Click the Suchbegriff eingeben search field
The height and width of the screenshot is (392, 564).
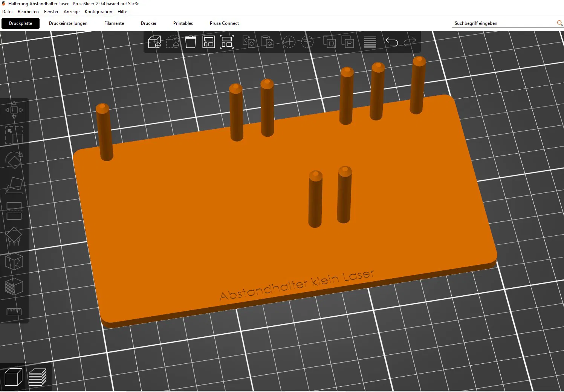coord(503,23)
